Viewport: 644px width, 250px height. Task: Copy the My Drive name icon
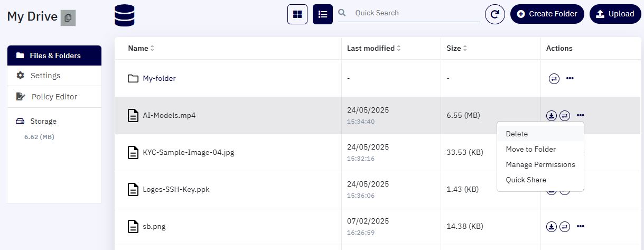tap(68, 17)
